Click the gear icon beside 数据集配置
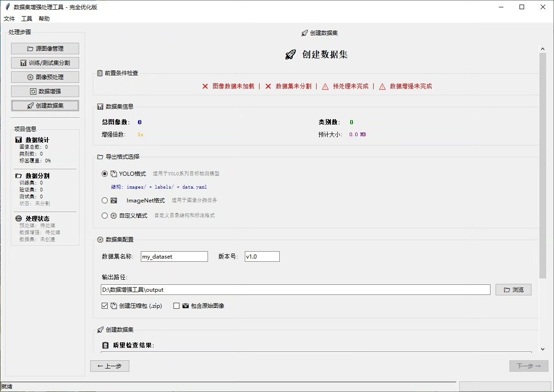Screen dimensions: 554x392 [x=100, y=240]
